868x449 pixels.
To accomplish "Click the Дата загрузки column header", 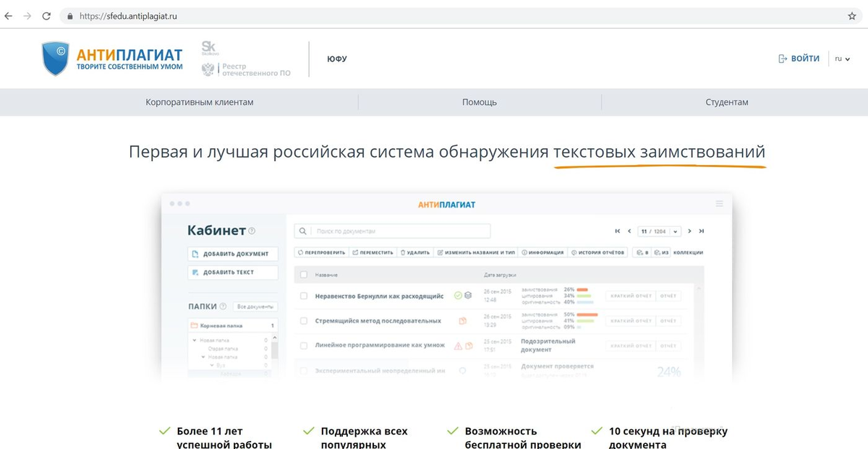I will [500, 275].
